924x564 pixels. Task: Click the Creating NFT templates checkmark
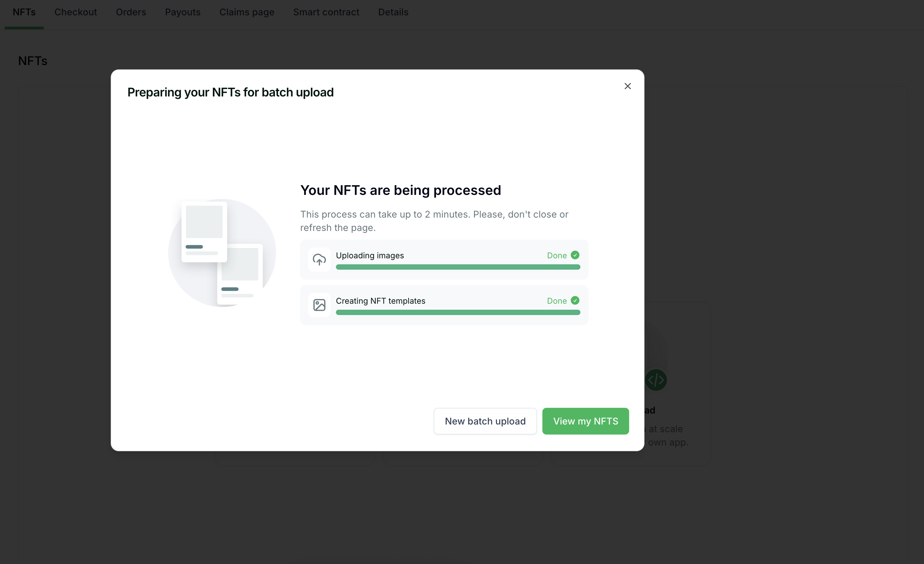pos(575,301)
